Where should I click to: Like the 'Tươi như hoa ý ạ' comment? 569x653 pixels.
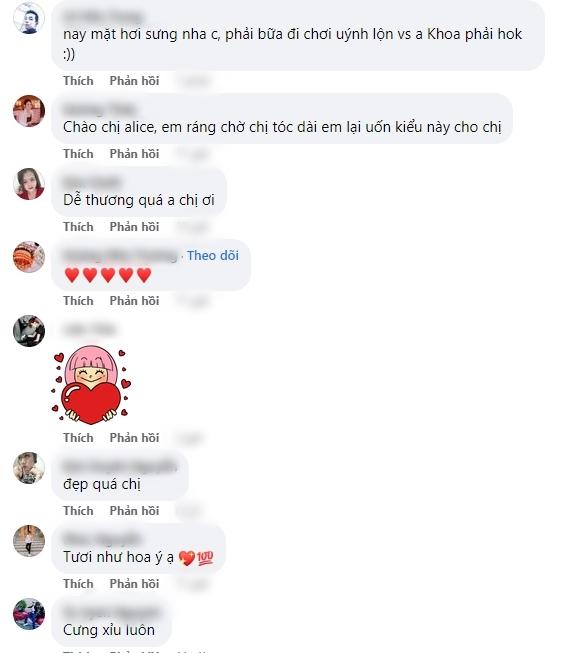coord(78,584)
